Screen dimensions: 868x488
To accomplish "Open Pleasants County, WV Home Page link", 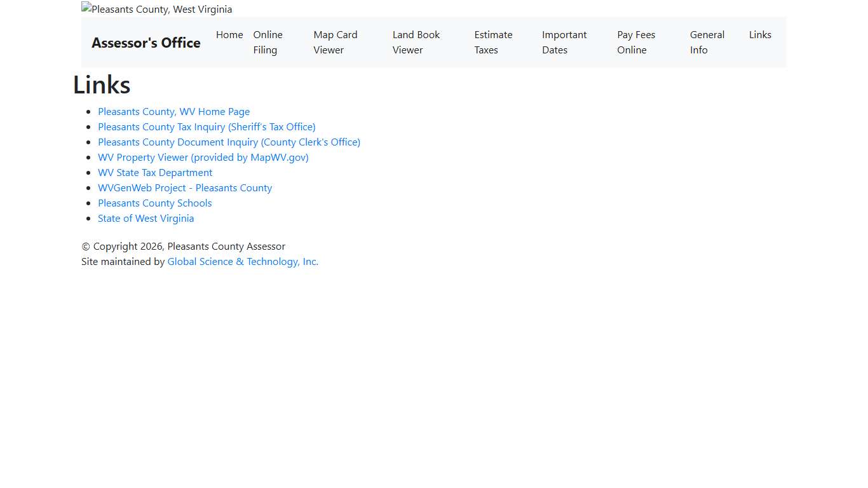I will 173,111.
